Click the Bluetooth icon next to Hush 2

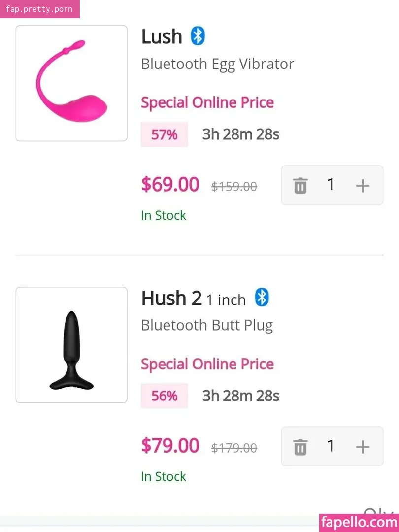pyautogui.click(x=262, y=297)
